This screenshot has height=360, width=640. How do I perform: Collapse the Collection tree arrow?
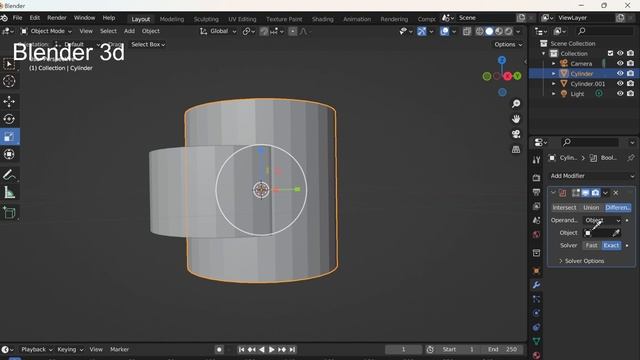pyautogui.click(x=543, y=53)
